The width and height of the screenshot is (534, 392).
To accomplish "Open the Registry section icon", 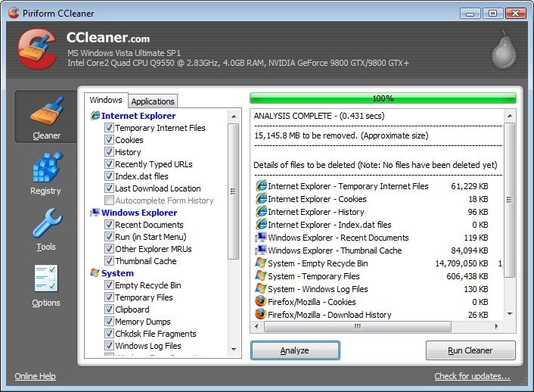I will pyautogui.click(x=45, y=167).
